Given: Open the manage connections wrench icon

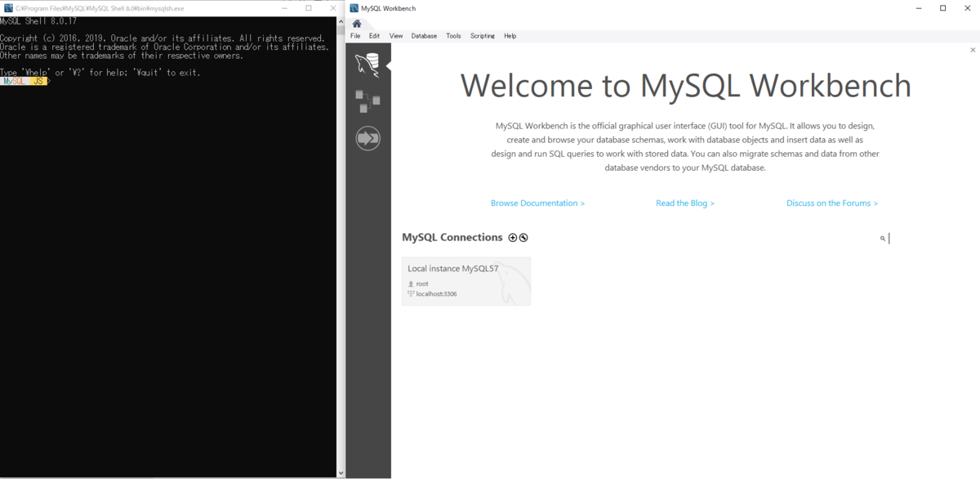Looking at the screenshot, I should click(523, 238).
